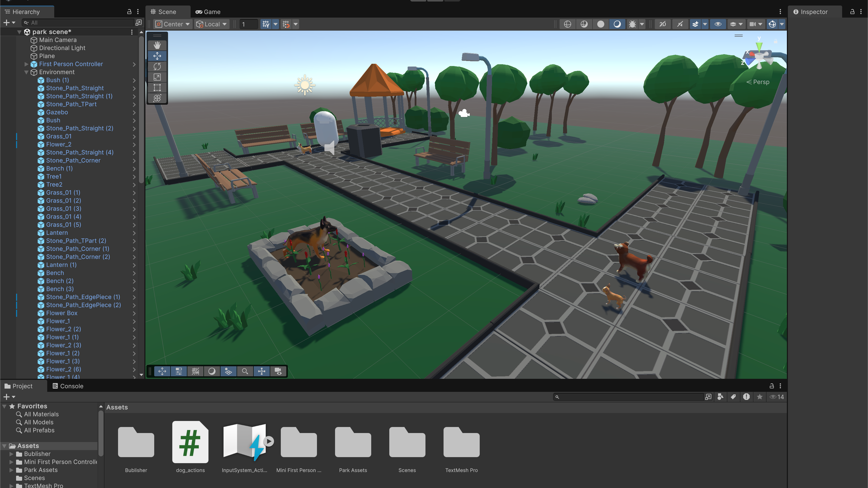Click the Search overlay magnifier icon

245,371
